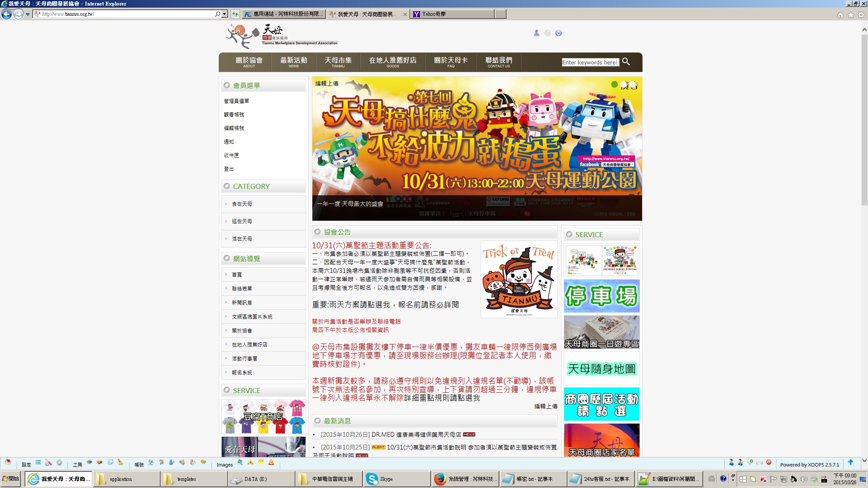Select the second banner slide indicator dot
The width and height of the screenshot is (868, 488).
tap(623, 84)
